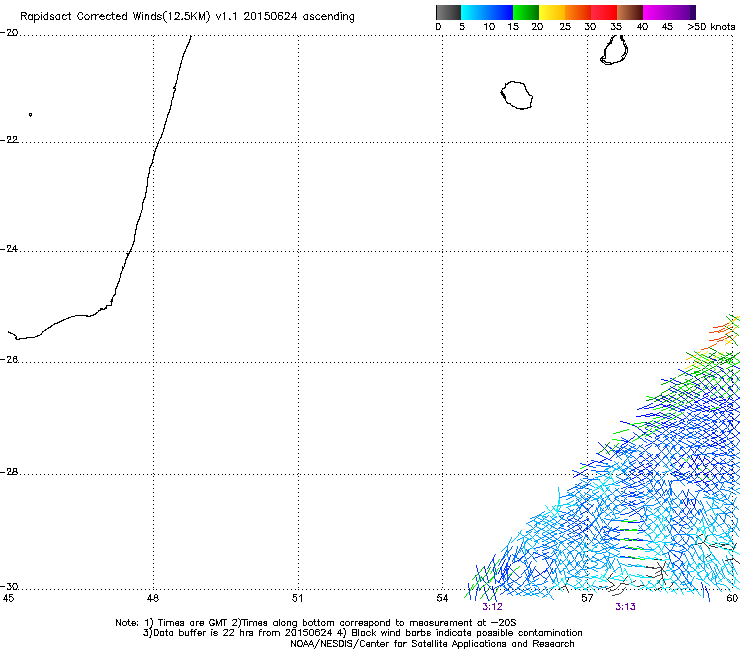Click the larger island outline near 55.5E
740x650 pixels.
tap(517, 95)
